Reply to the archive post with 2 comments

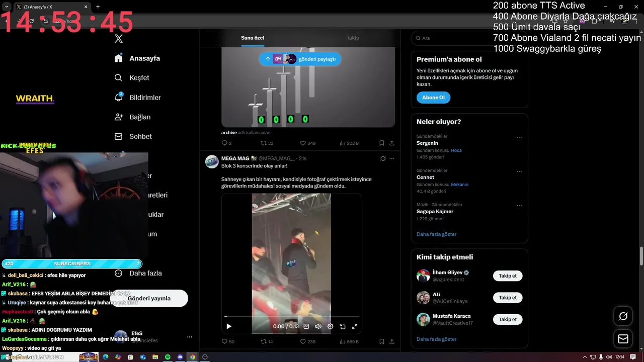[x=226, y=143]
